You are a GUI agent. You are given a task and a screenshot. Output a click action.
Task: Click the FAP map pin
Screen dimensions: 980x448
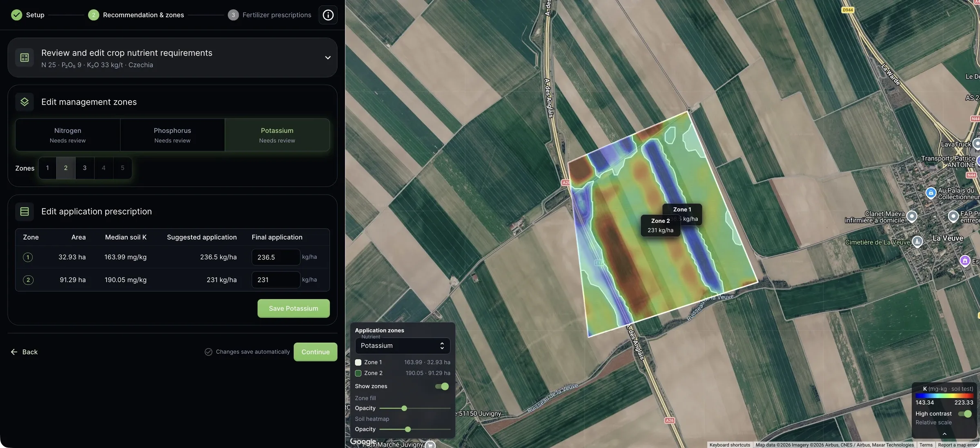(953, 216)
